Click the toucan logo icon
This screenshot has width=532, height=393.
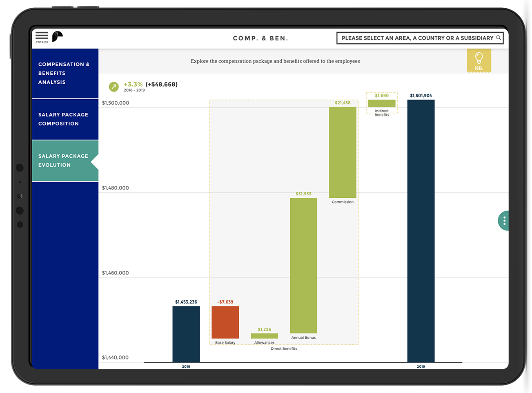57,37
